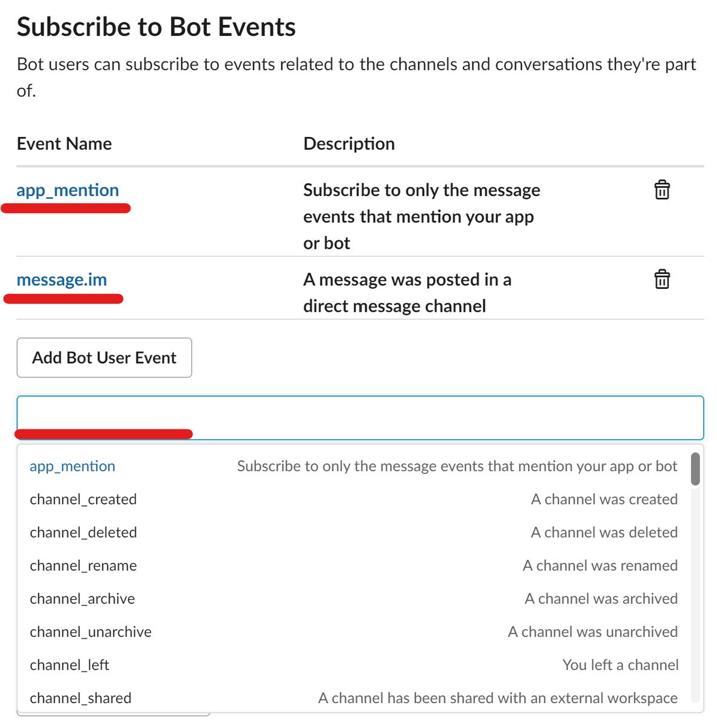The width and height of the screenshot is (717, 728).
Task: Click the dropdown list scrollbar thumb
Action: [x=695, y=469]
